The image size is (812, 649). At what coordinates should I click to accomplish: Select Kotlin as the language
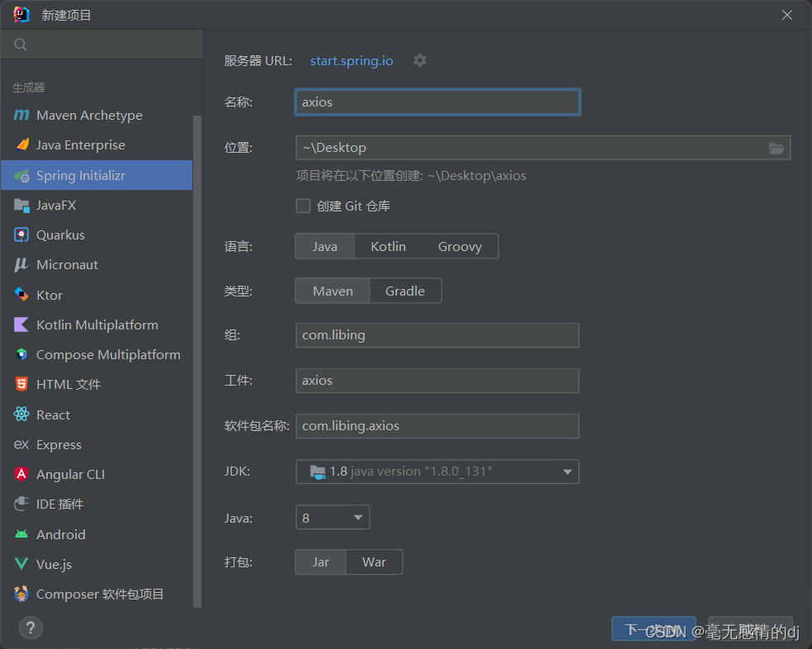389,246
